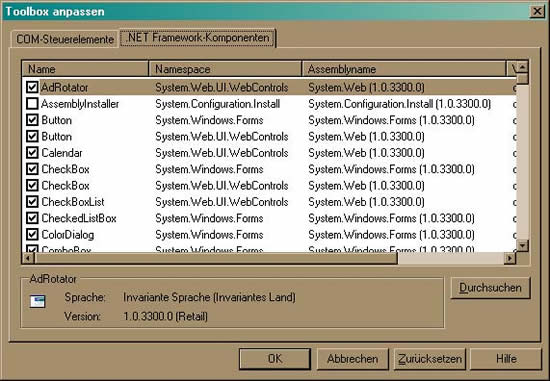Image resolution: width=550 pixels, height=381 pixels.
Task: Sort list by the Name column header
Action: [x=85, y=69]
